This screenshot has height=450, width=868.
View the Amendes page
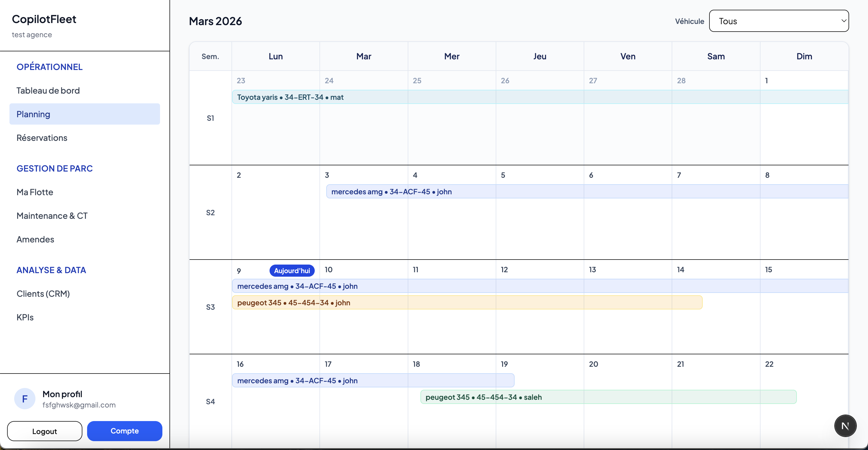[x=35, y=239]
